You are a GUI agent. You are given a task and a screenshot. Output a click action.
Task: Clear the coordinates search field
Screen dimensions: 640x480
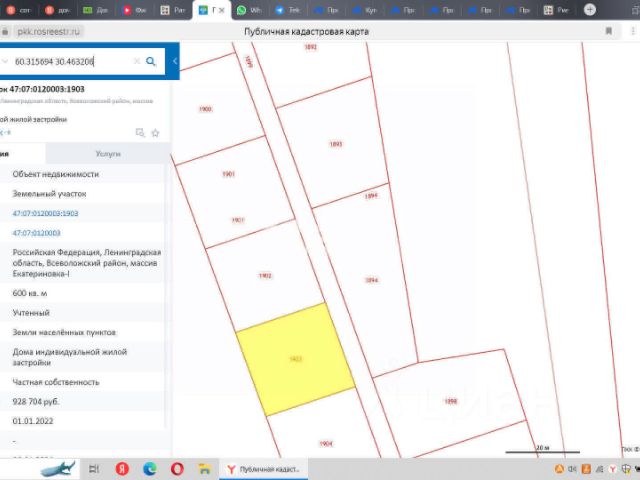[137, 61]
